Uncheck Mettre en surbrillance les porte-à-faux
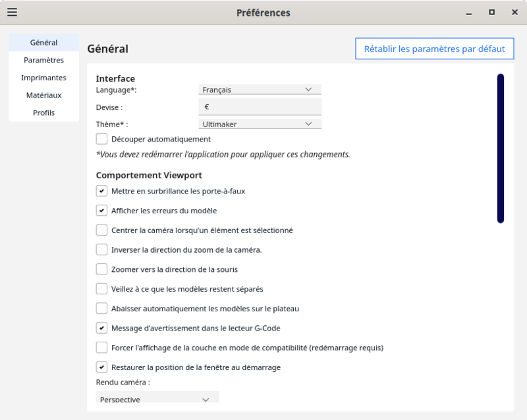 pos(101,191)
